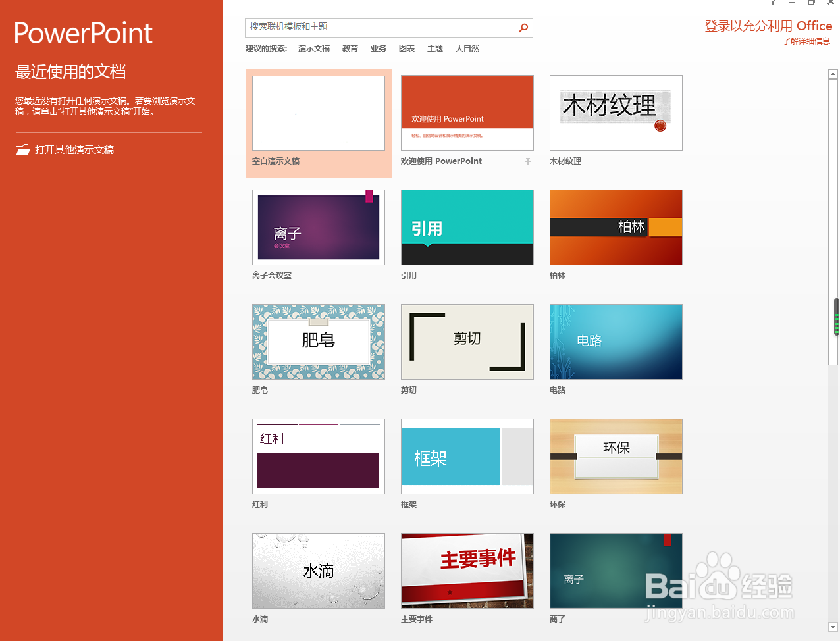Click the 离子会议室 caption text
The width and height of the screenshot is (840, 641).
point(272,276)
